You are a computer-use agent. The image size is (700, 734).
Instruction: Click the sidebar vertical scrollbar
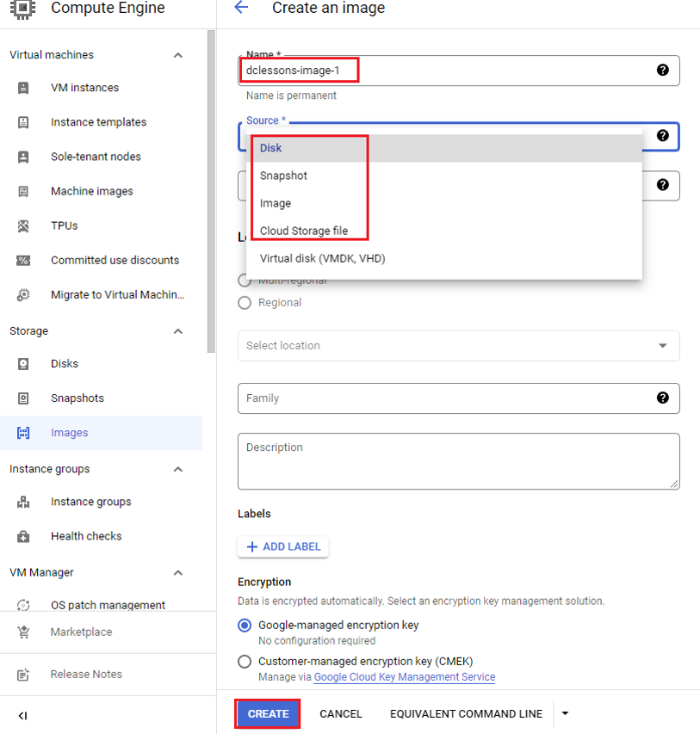(x=211, y=192)
